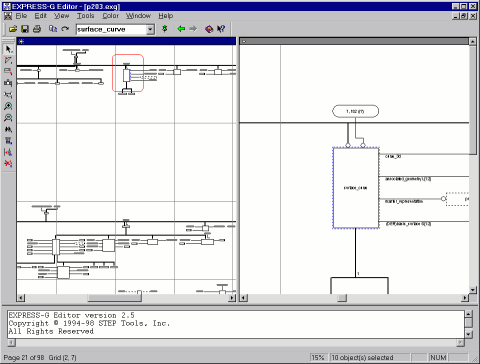This screenshot has width=480, height=364.
Task: Select the tool below the binoculars
Action: tap(8, 141)
